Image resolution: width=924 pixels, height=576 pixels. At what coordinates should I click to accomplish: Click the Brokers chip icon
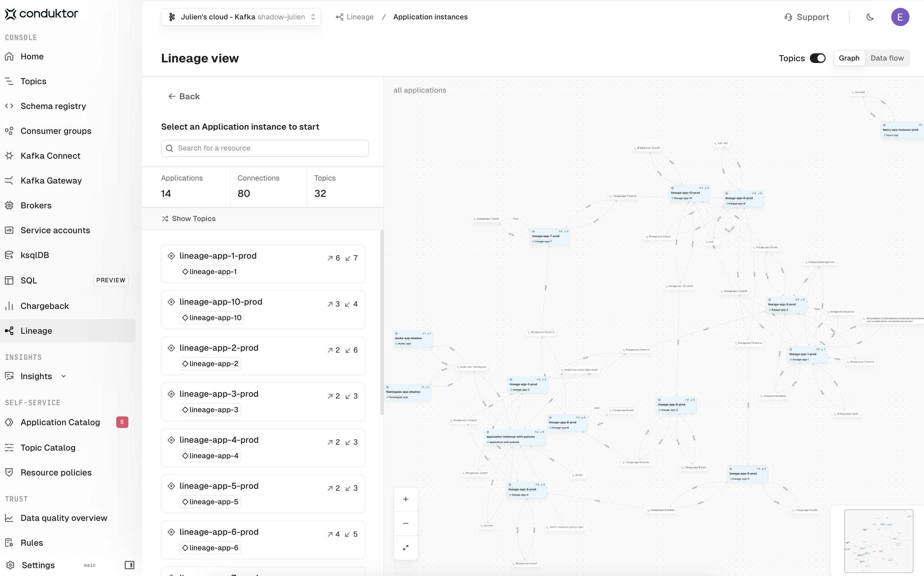9,205
